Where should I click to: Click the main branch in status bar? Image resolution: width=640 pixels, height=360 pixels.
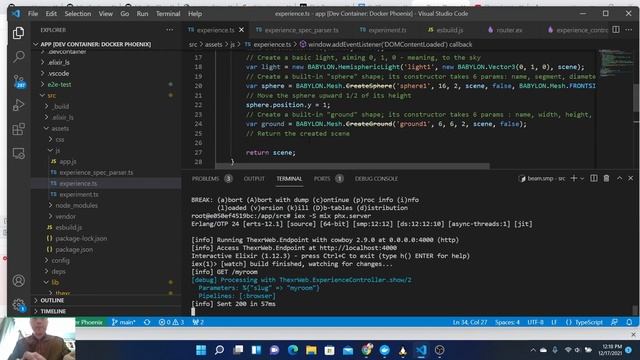124,322
